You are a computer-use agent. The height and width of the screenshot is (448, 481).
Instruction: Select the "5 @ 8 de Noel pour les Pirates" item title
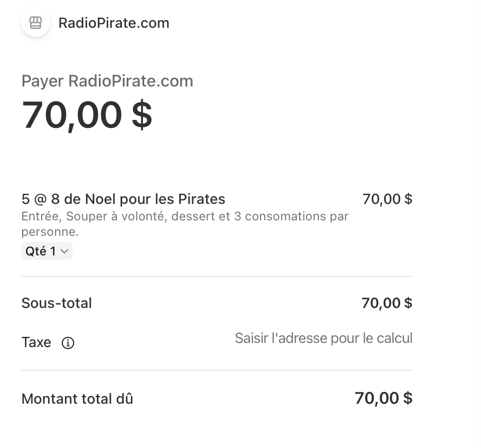(x=123, y=199)
